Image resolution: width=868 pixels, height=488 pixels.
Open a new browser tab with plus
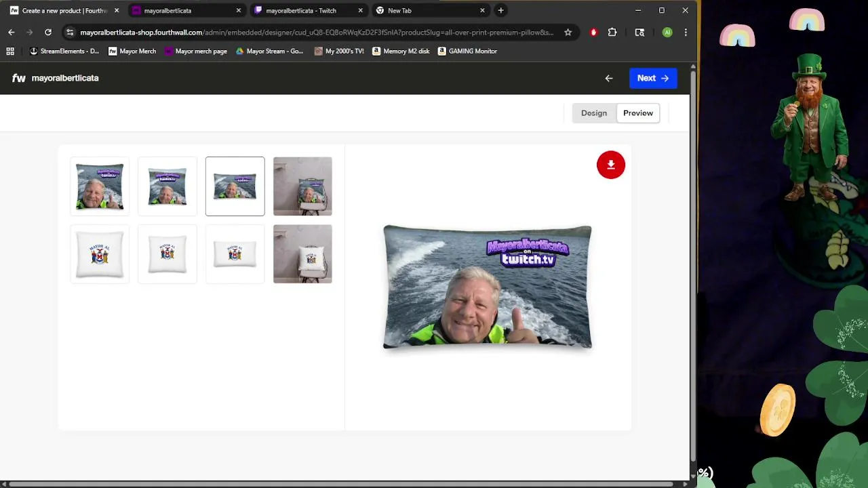pos(500,10)
